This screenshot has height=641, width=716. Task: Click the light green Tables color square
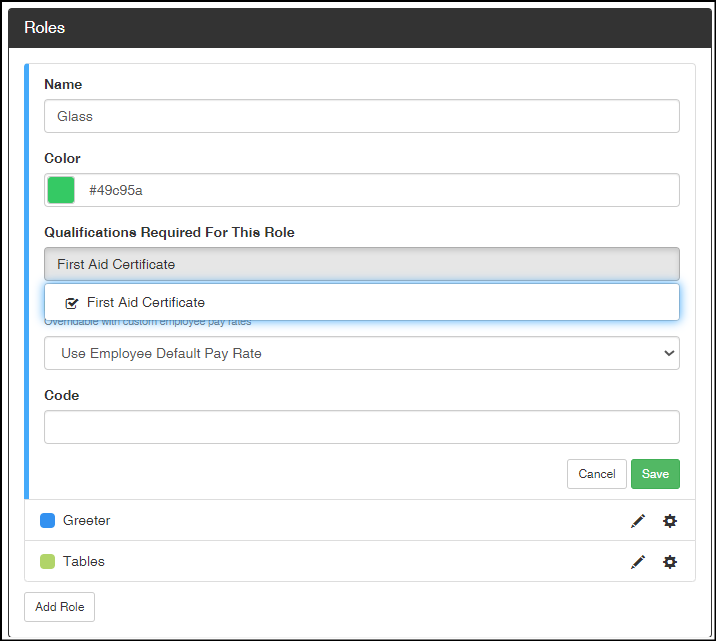(x=47, y=562)
